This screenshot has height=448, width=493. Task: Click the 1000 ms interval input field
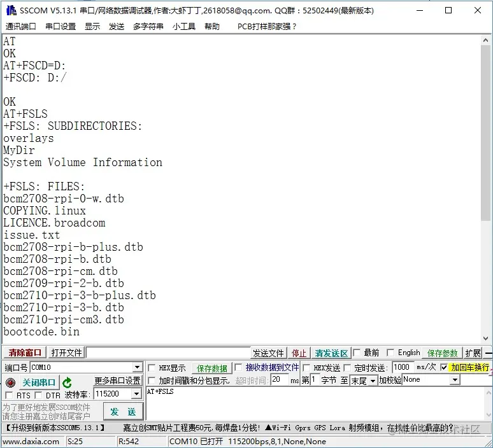tap(403, 367)
